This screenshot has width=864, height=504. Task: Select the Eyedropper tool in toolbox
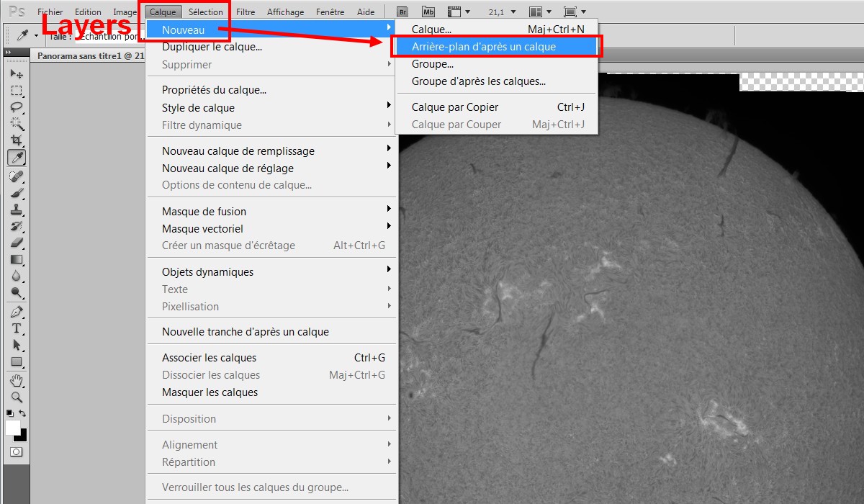17,157
